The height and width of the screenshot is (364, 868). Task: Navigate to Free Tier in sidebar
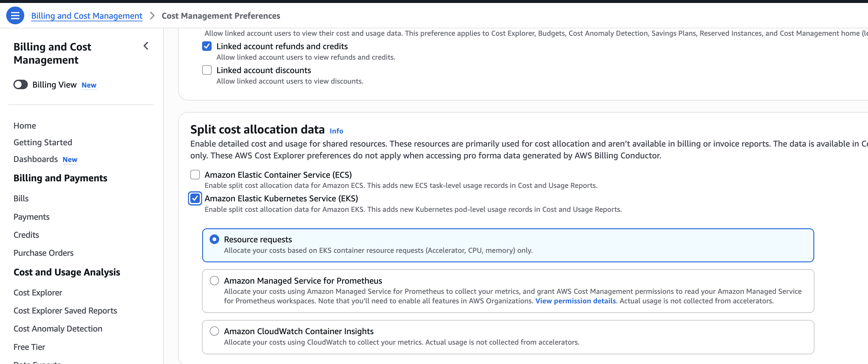29,347
